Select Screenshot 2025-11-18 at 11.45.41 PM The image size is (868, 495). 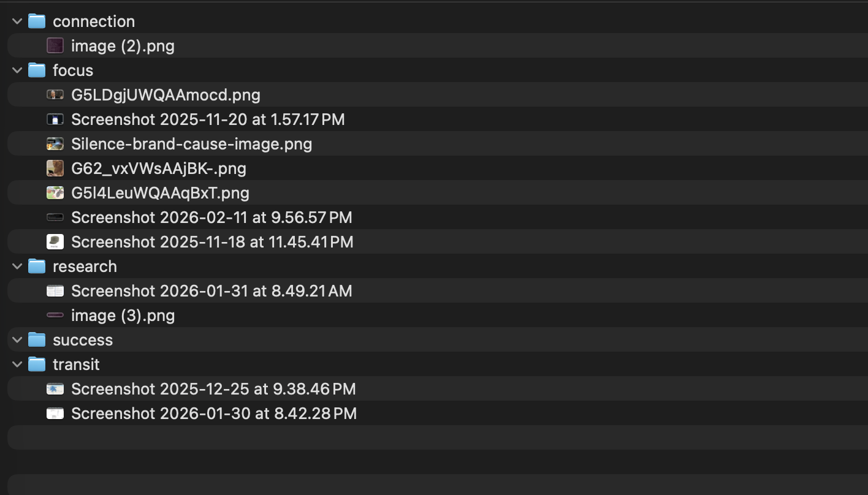[212, 242]
